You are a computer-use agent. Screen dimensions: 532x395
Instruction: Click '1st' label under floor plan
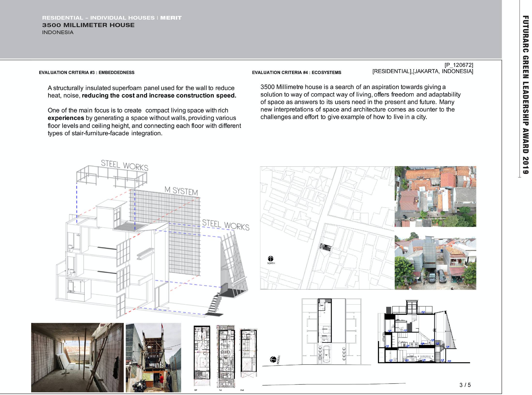(x=220, y=390)
